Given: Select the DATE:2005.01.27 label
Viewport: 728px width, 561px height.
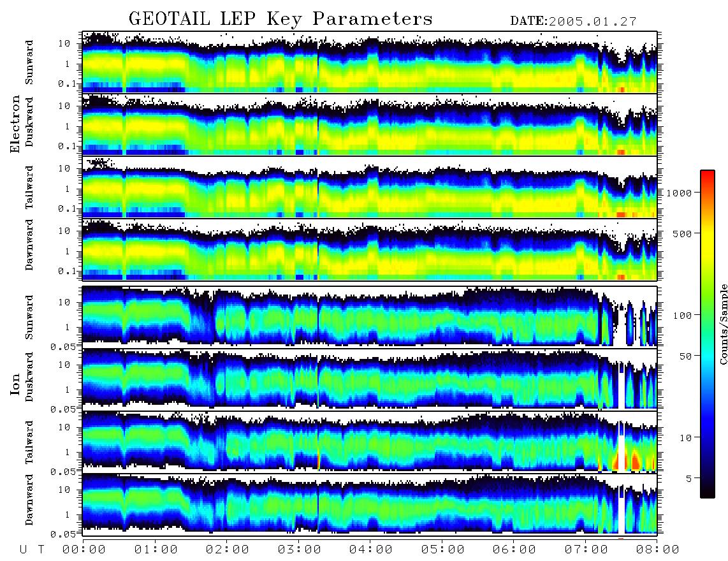Looking at the screenshot, I should (573, 22).
